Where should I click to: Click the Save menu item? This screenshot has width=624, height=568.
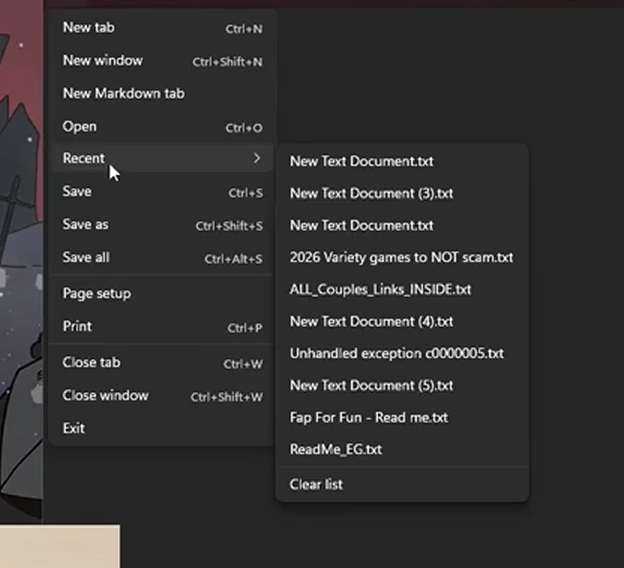(162, 192)
